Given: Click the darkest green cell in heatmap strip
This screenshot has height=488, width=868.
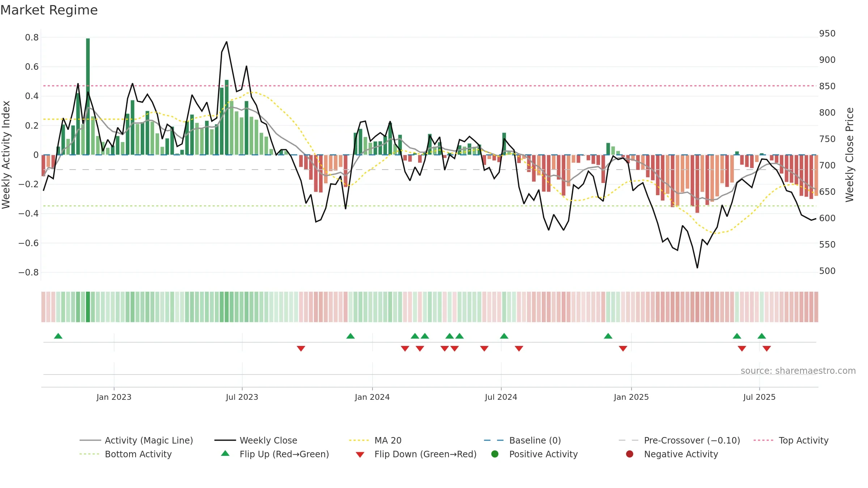Looking at the screenshot, I should 88,307.
